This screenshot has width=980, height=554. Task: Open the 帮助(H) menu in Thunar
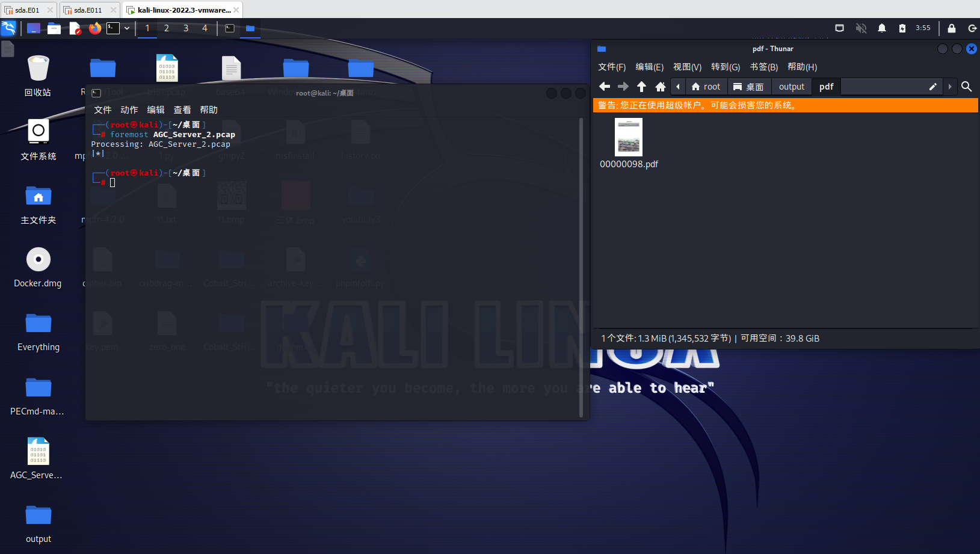pyautogui.click(x=803, y=67)
